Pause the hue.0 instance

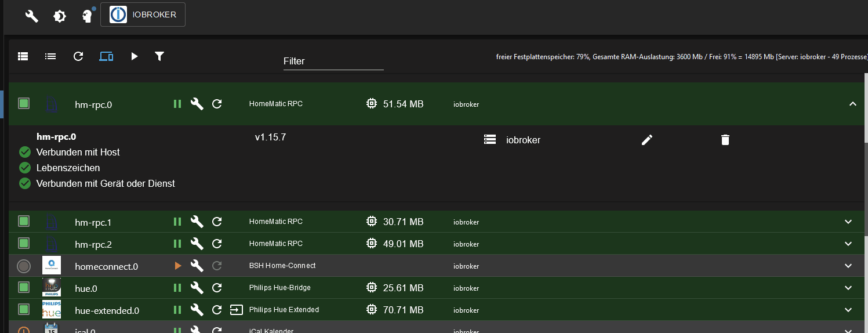(177, 288)
